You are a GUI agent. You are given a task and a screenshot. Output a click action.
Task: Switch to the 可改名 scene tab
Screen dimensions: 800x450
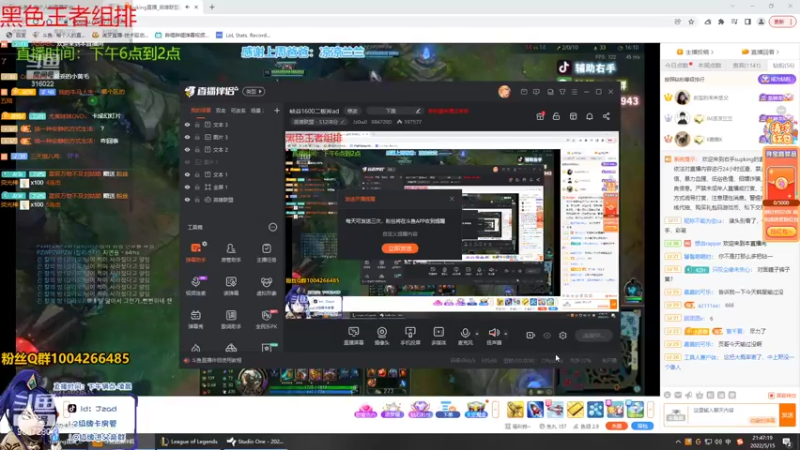(238, 110)
